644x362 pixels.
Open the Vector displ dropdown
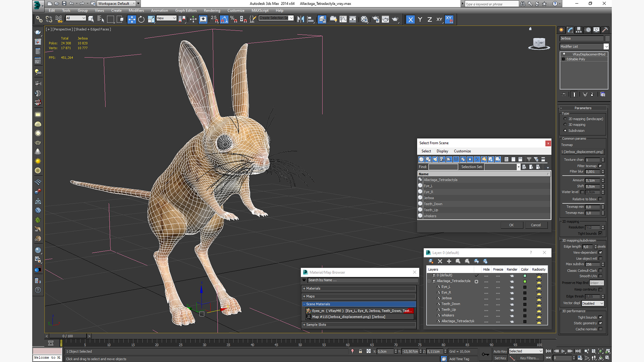click(593, 303)
